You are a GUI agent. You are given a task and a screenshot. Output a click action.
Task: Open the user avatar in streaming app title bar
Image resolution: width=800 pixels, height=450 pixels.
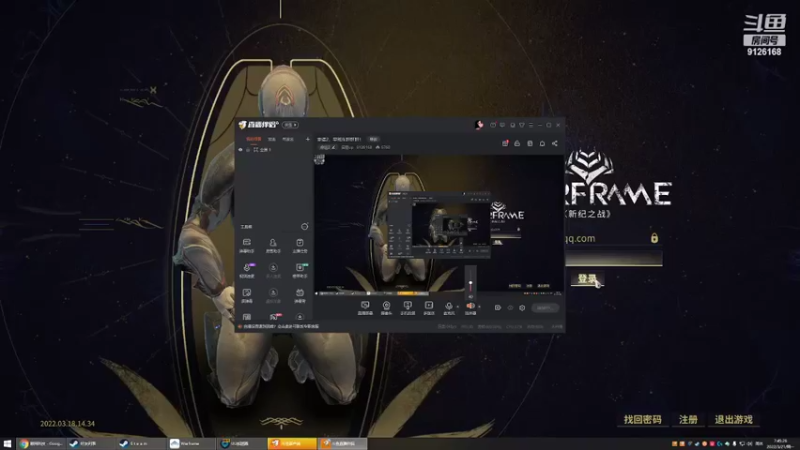[479, 124]
